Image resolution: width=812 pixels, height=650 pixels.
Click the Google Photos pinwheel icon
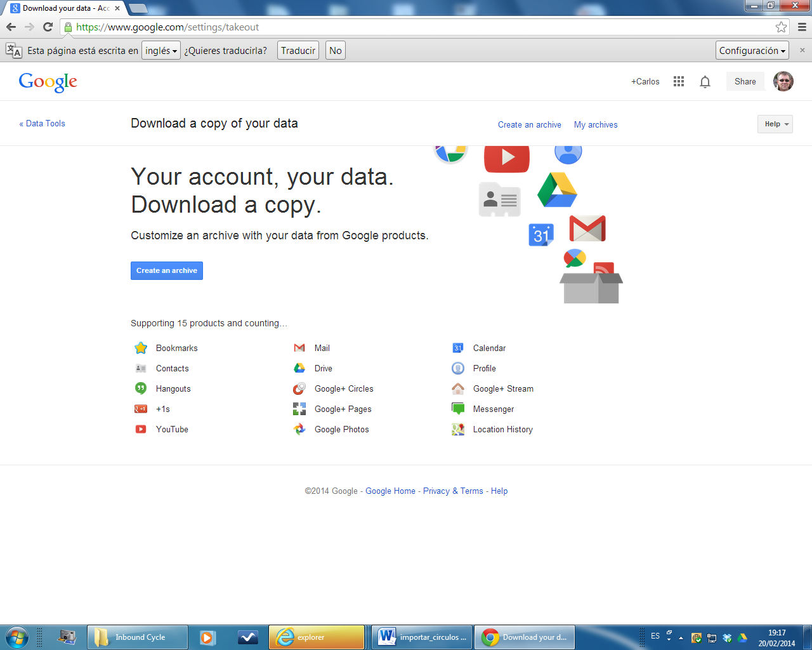pyautogui.click(x=299, y=429)
